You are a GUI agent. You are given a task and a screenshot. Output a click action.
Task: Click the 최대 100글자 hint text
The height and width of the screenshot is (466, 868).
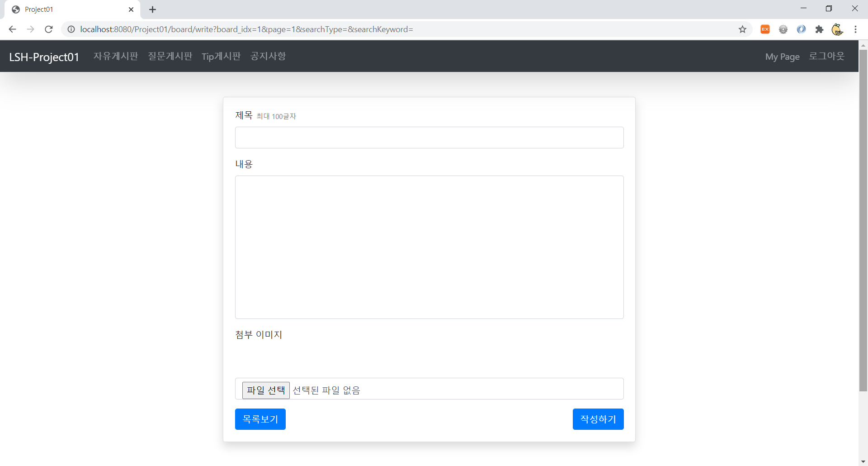point(276,116)
